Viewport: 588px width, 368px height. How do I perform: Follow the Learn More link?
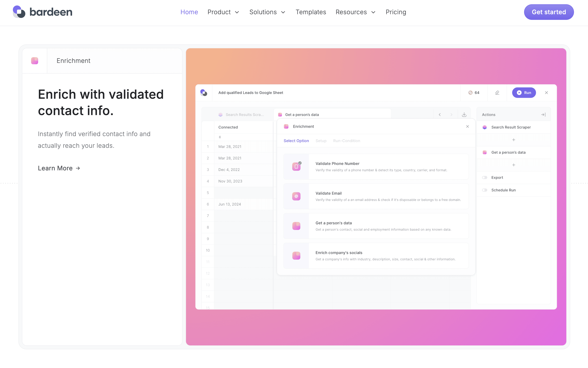[59, 168]
